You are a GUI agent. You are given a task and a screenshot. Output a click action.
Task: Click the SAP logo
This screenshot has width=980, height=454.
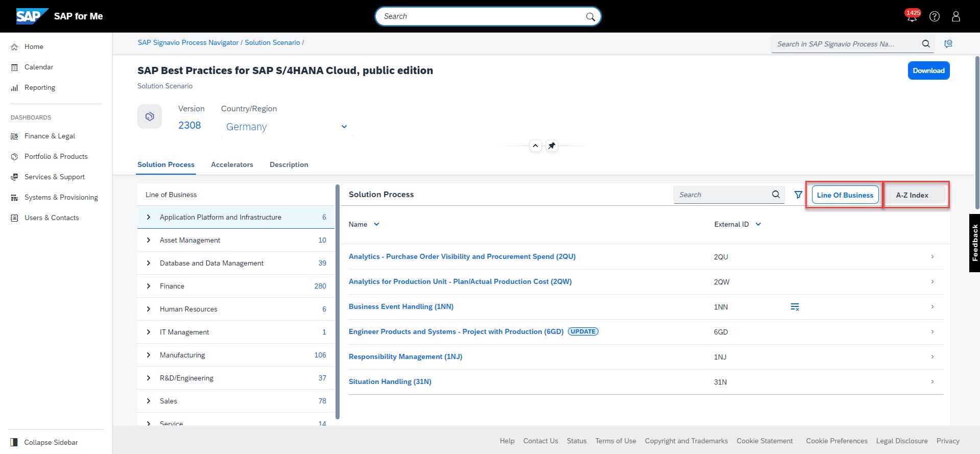[32, 16]
